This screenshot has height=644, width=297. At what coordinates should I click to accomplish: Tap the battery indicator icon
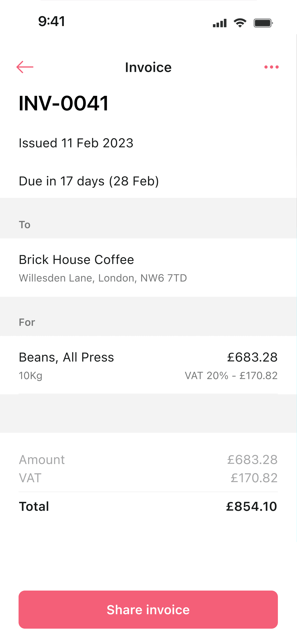(x=263, y=23)
